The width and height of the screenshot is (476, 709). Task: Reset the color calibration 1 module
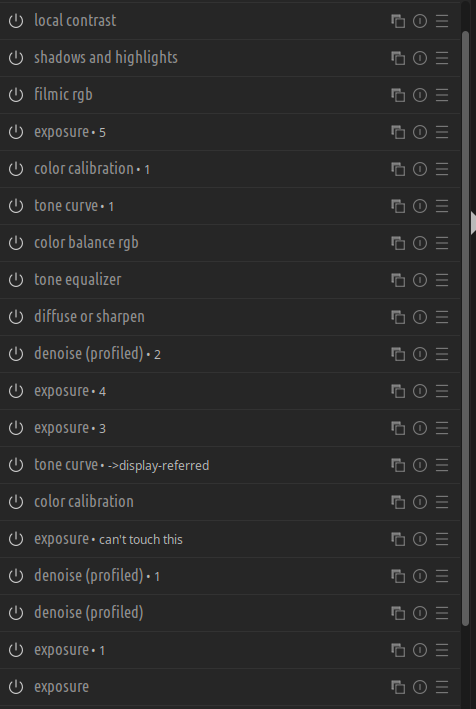click(420, 169)
